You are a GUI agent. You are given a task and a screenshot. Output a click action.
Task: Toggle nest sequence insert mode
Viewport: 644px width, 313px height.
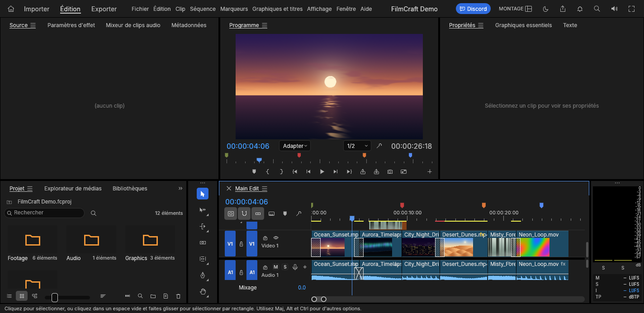click(x=231, y=213)
